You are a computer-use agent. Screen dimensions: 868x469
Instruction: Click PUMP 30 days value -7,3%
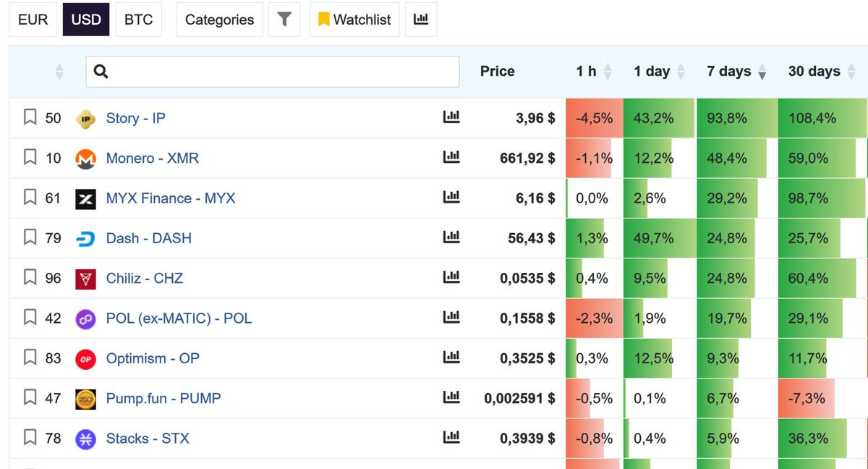[807, 398]
